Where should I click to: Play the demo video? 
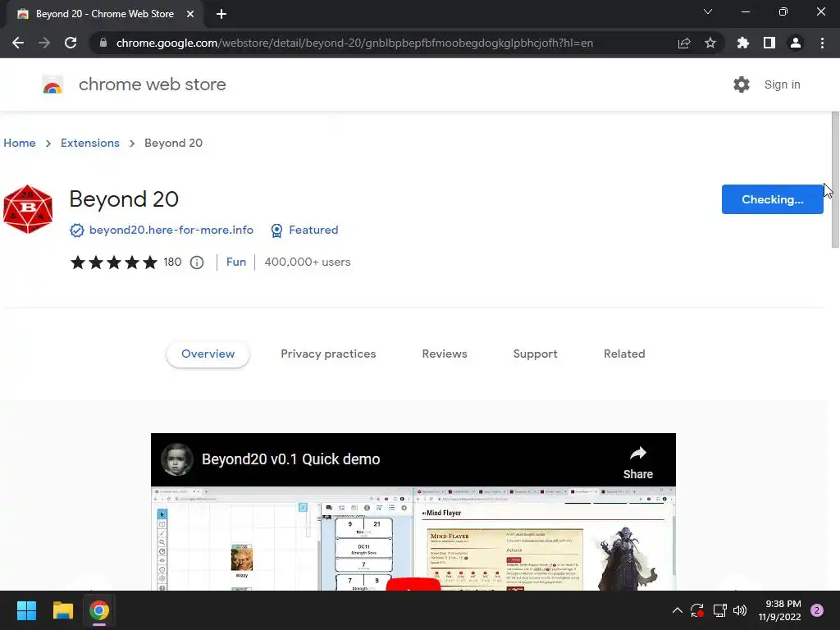[413, 584]
